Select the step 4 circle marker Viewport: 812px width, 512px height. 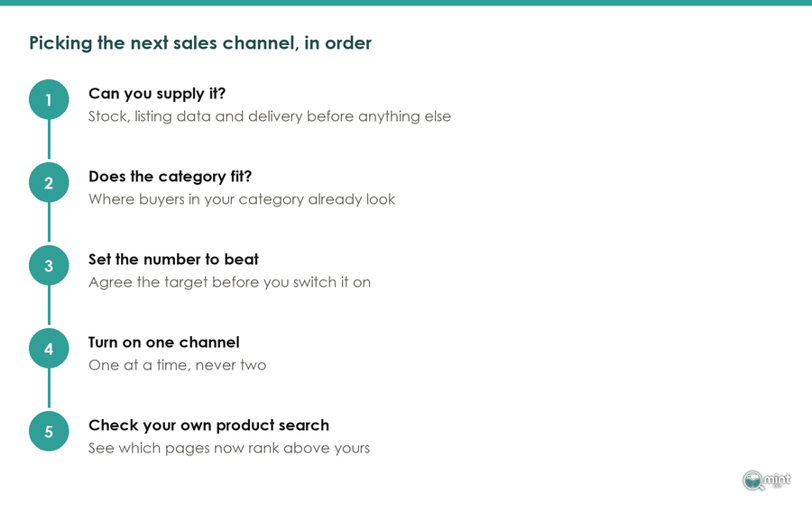(x=49, y=349)
